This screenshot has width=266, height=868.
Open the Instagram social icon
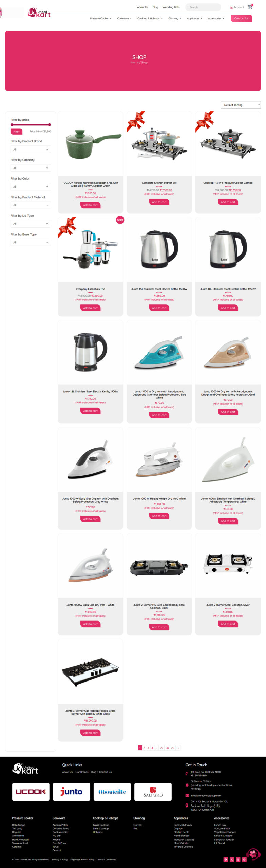[244, 859]
